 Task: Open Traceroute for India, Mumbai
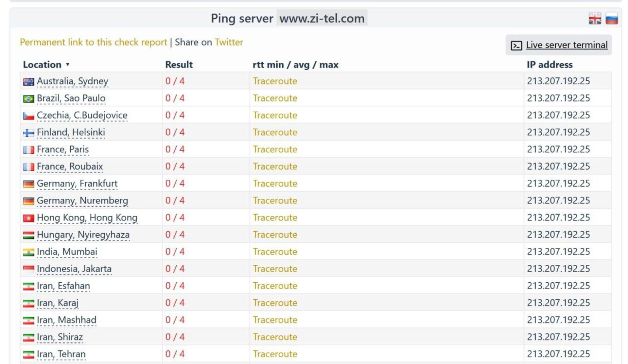(275, 252)
